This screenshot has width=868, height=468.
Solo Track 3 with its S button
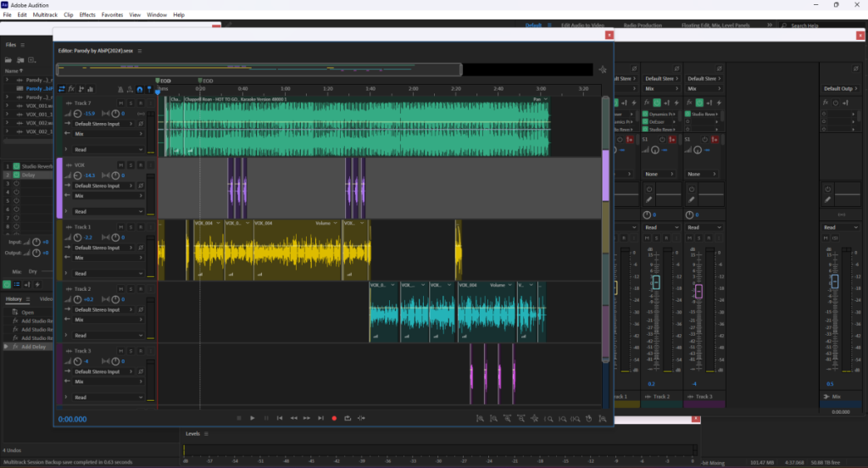coord(131,351)
